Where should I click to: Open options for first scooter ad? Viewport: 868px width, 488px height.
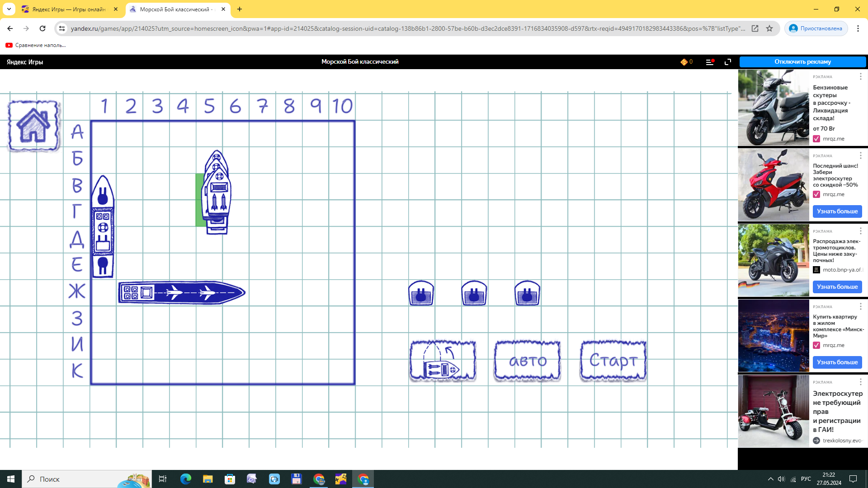coord(860,77)
